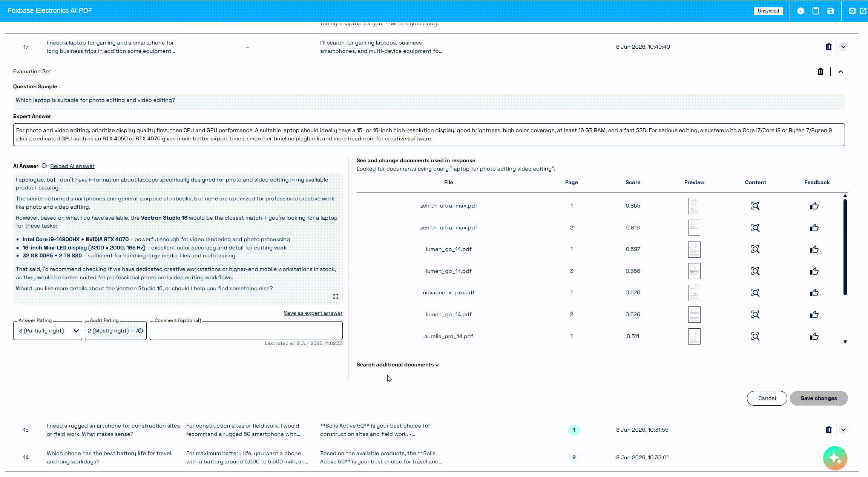Click the open-in-new-window icon in header

[863, 11]
